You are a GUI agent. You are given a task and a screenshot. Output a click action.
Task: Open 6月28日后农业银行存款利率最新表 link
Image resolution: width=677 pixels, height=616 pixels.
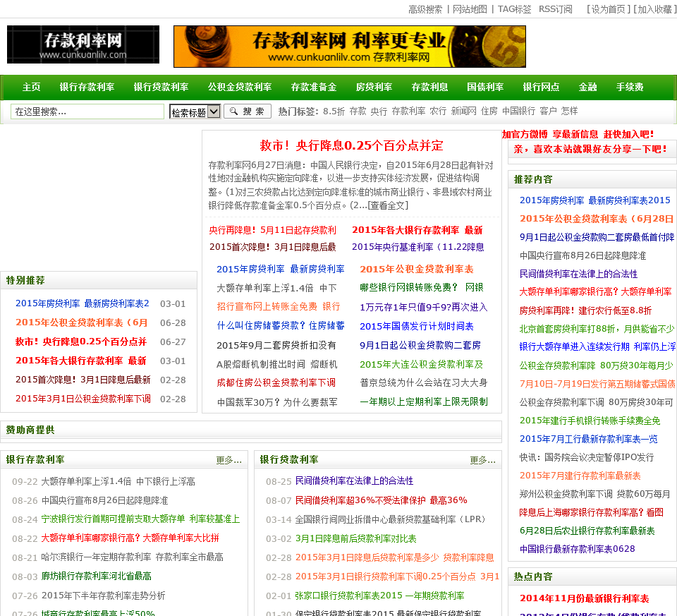[x=587, y=531]
